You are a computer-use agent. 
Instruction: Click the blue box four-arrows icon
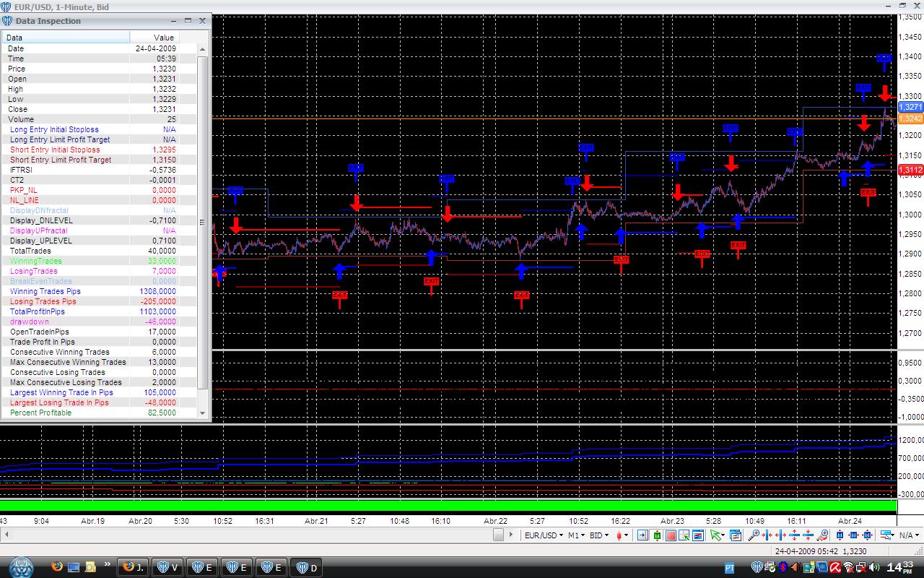(867, 535)
